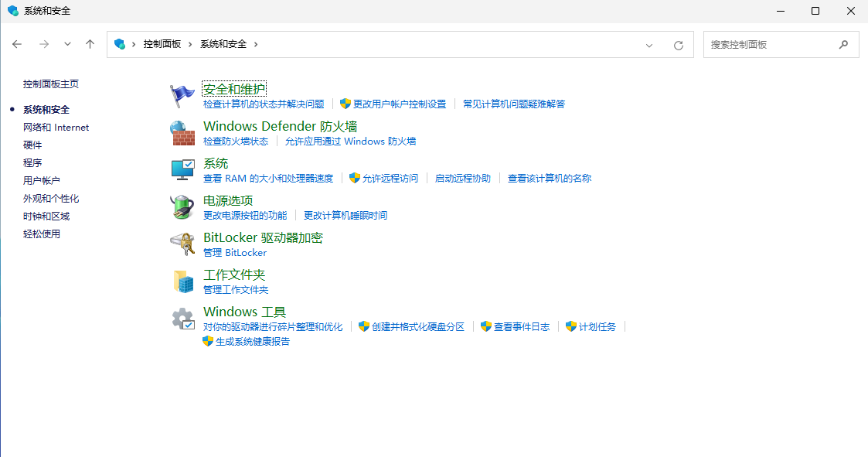This screenshot has height=457, width=868.
Task: Open the 电源选项 heading link
Action: [x=228, y=200]
